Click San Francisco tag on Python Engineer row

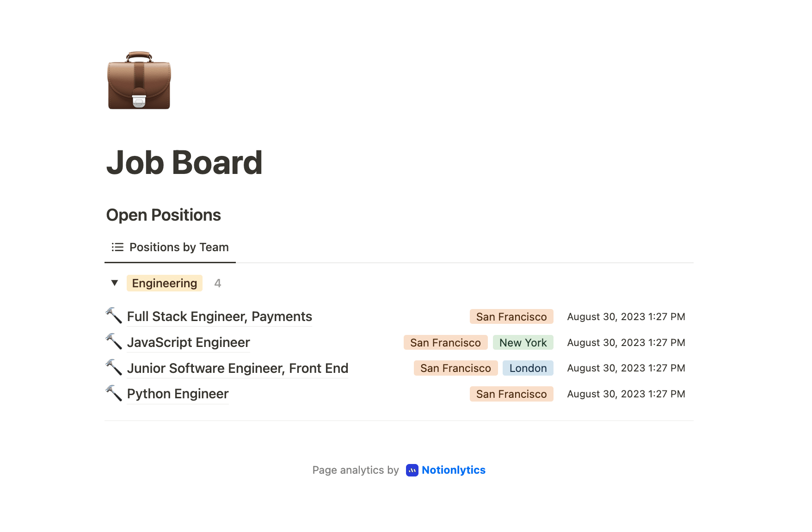tap(511, 394)
